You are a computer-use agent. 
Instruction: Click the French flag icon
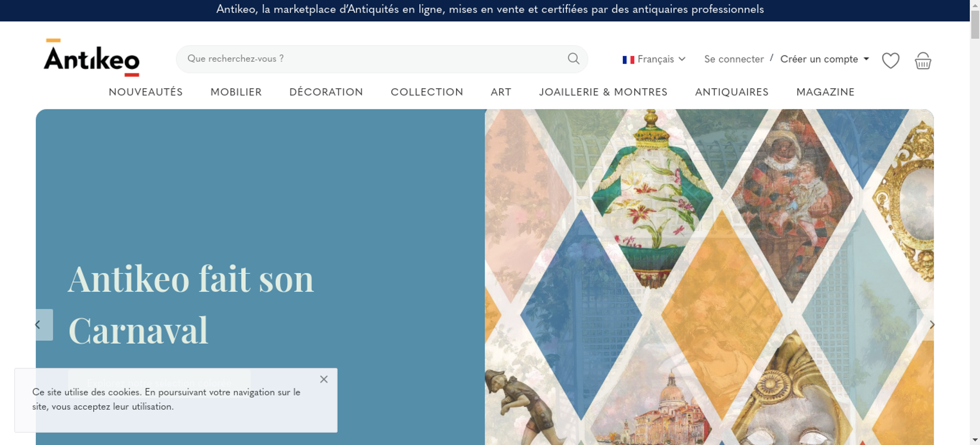(x=628, y=60)
